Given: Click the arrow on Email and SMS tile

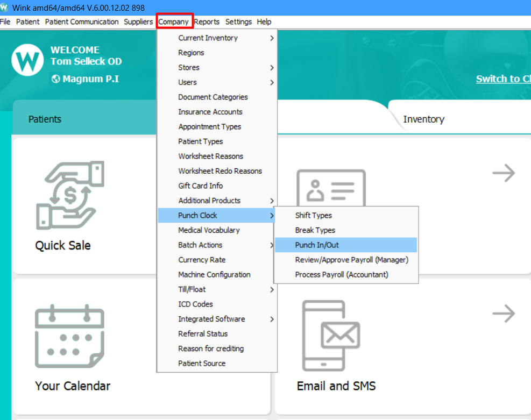Looking at the screenshot, I should [x=503, y=314].
